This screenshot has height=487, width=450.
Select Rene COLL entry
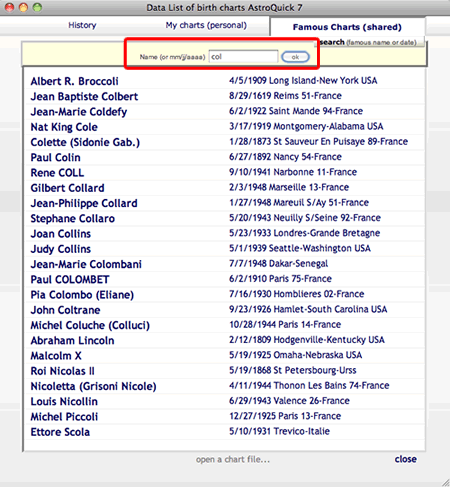pyautogui.click(x=57, y=173)
